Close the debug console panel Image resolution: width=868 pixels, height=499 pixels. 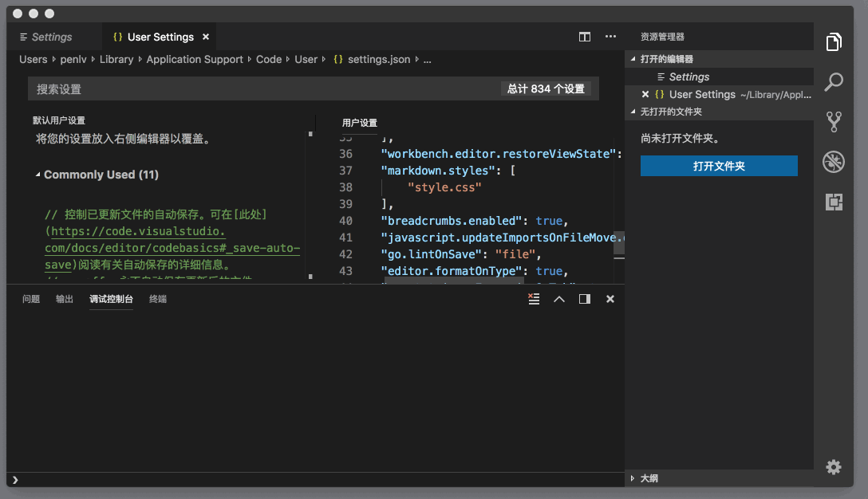click(x=610, y=299)
